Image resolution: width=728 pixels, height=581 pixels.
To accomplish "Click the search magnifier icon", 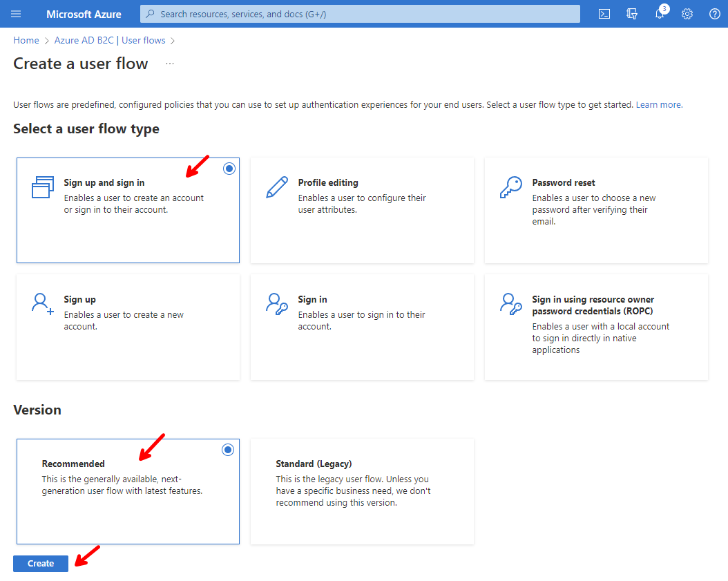I will click(x=150, y=14).
